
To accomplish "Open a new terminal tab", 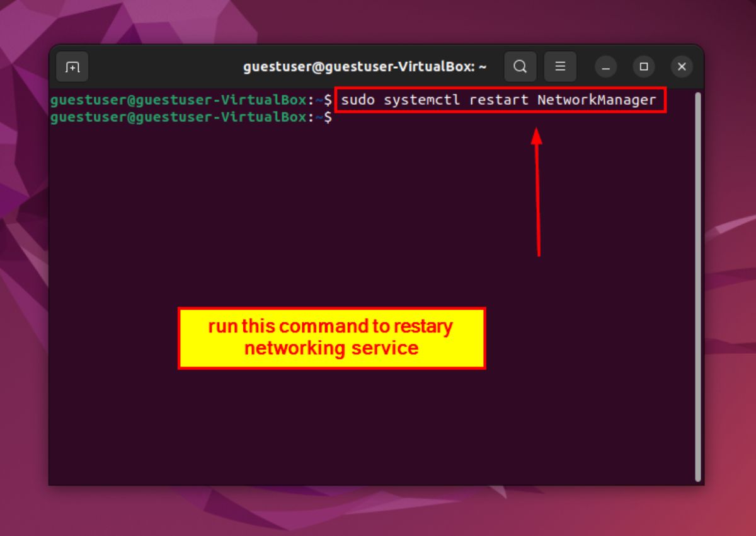I will click(72, 67).
